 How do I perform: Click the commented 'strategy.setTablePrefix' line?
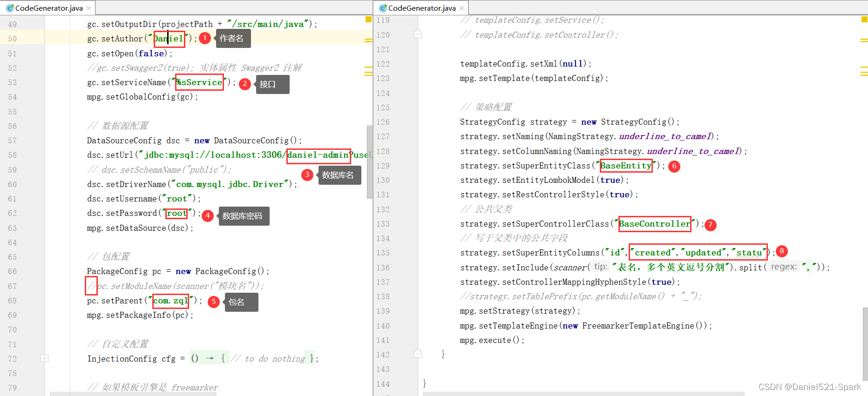click(x=581, y=296)
